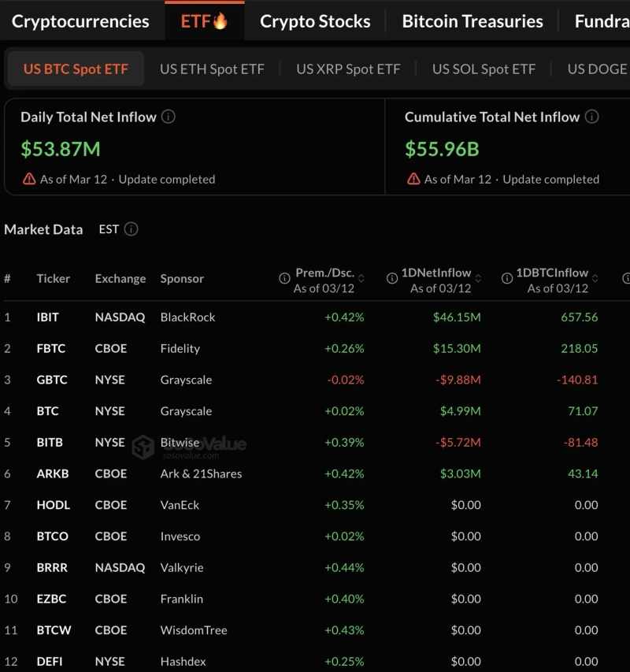The width and height of the screenshot is (630, 672).
Task: Go to Bitcoin Treasuries tab
Action: [x=472, y=21]
